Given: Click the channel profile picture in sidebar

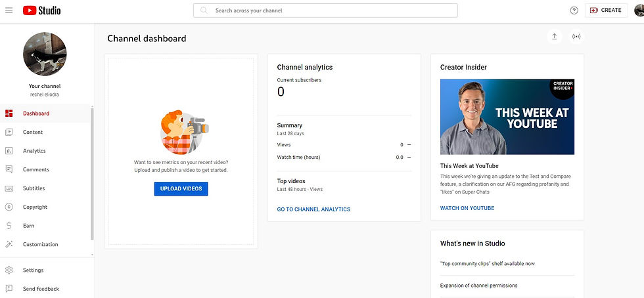Looking at the screenshot, I should pos(45,54).
